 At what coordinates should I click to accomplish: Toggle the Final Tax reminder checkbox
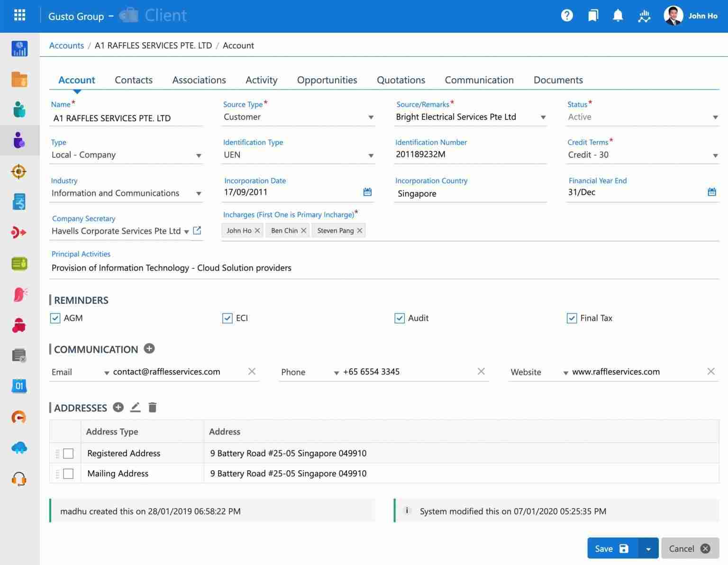(572, 318)
